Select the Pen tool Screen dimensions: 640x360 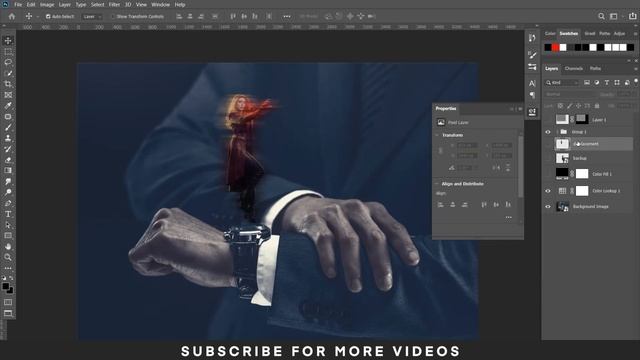pyautogui.click(x=8, y=203)
